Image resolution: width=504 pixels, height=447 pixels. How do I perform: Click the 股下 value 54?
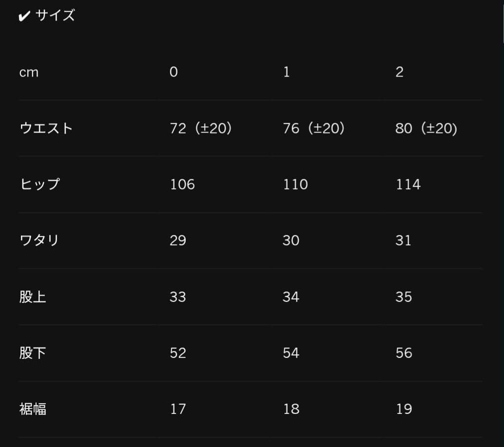(291, 353)
